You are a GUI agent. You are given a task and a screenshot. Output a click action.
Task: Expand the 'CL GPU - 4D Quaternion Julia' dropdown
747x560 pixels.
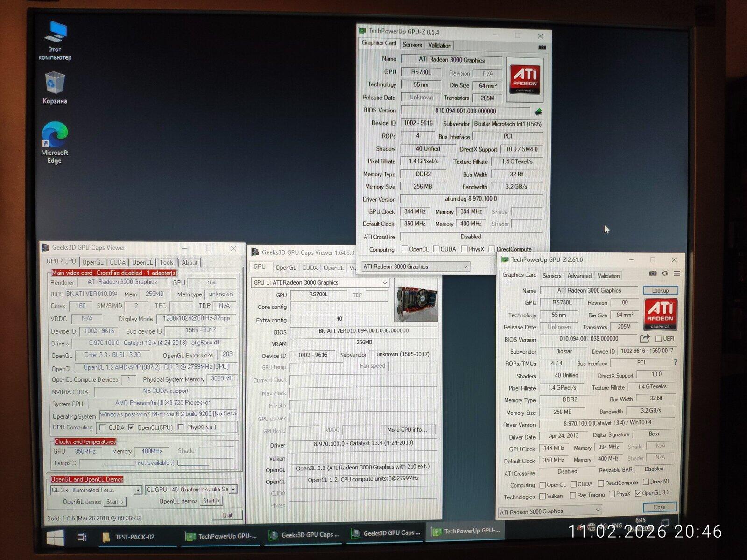(x=191, y=489)
